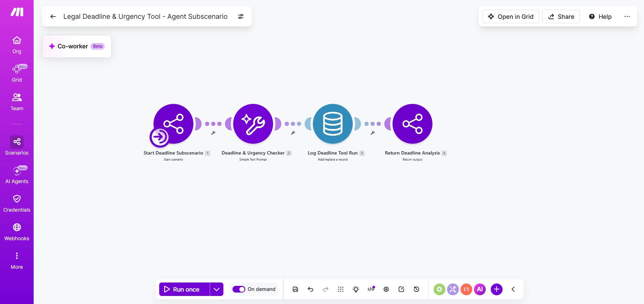Image resolution: width=644 pixels, height=304 pixels.
Task: Save the scenario with the disk icon
Action: point(295,289)
